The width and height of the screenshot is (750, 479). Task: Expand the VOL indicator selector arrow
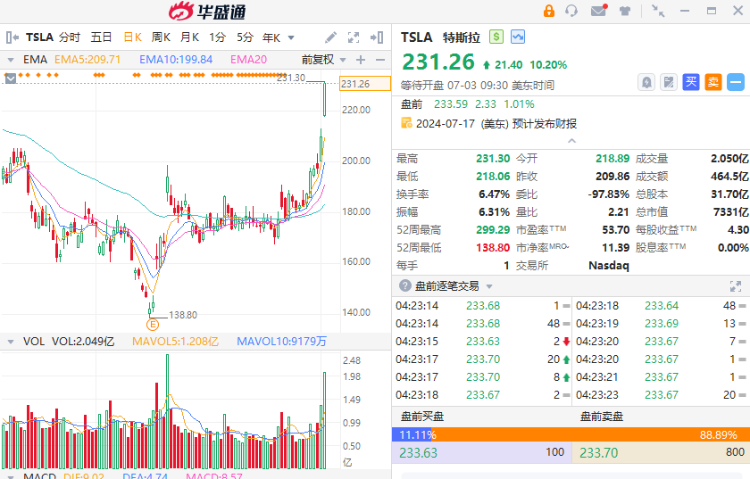coord(11,342)
